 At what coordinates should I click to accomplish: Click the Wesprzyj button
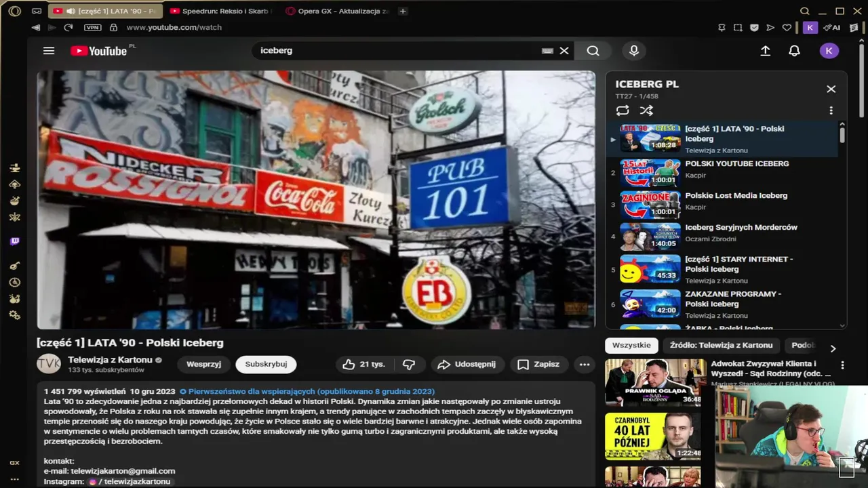click(x=203, y=364)
